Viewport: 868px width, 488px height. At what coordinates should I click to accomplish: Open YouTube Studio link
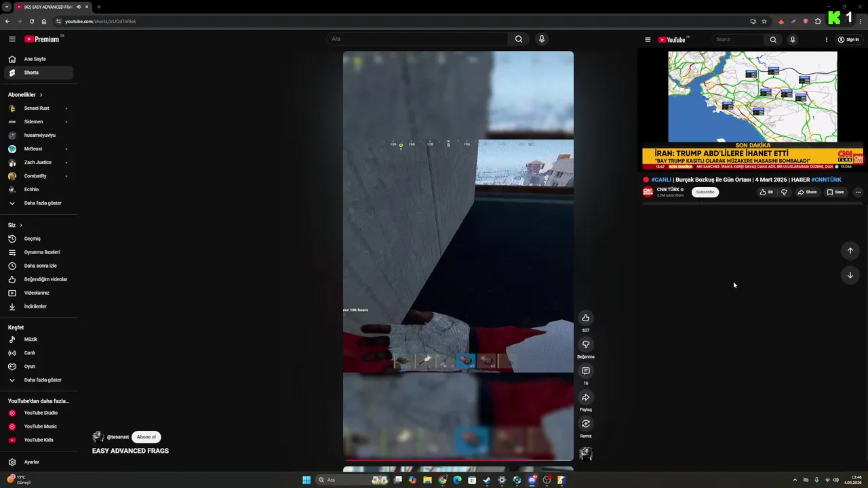(x=39, y=413)
